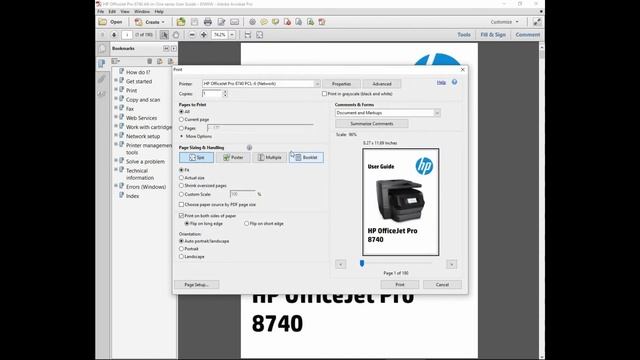Click the info icon beside Page Sizing & Handling
The image size is (640, 360).
click(x=249, y=147)
